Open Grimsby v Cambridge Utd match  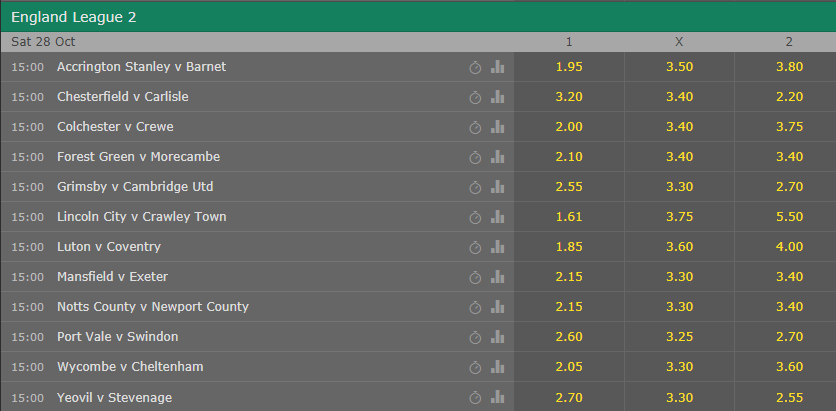pos(135,187)
